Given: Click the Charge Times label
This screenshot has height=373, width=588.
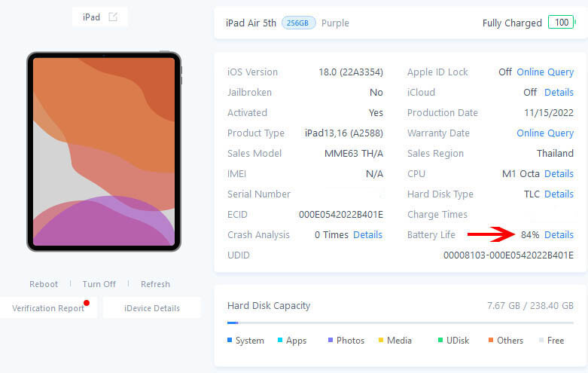Looking at the screenshot, I should point(437,215).
